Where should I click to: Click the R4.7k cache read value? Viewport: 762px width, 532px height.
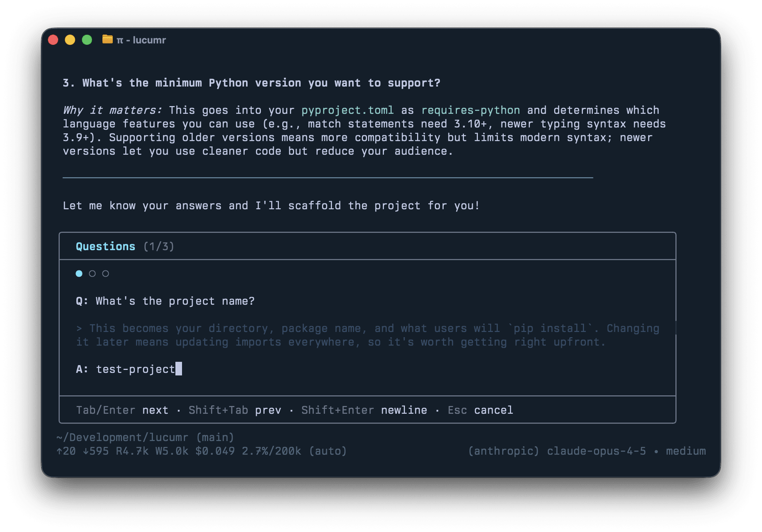[x=132, y=451]
